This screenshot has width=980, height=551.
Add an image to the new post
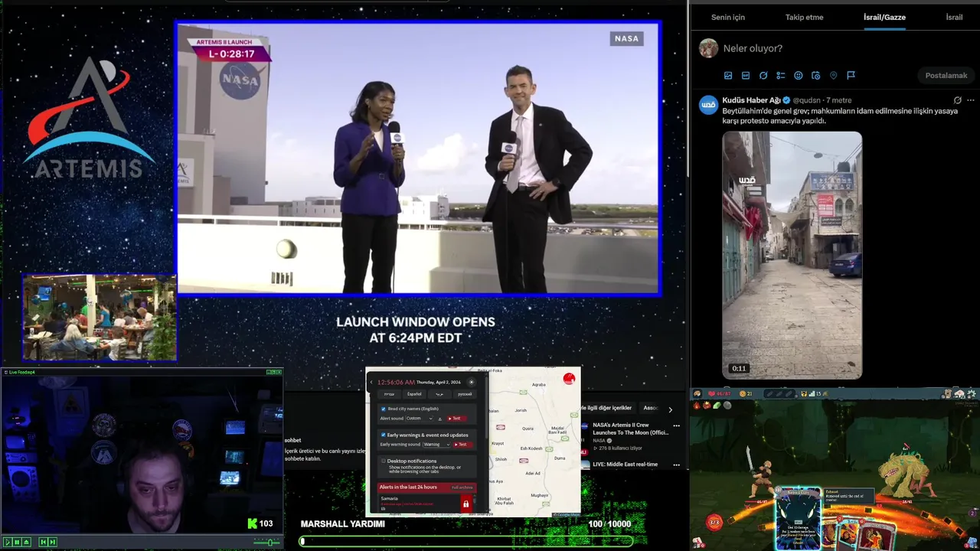728,76
